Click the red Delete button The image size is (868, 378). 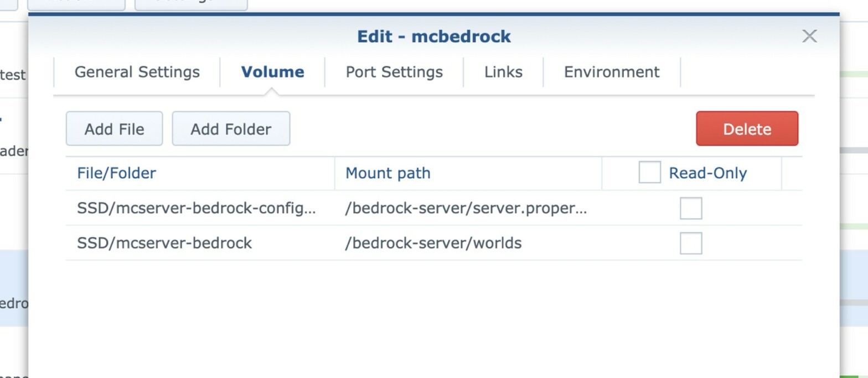(747, 129)
